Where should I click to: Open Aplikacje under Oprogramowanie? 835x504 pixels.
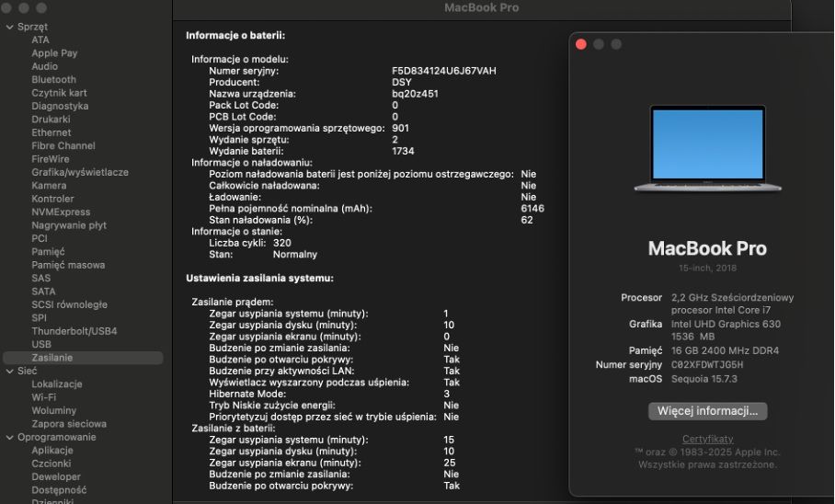click(x=52, y=451)
